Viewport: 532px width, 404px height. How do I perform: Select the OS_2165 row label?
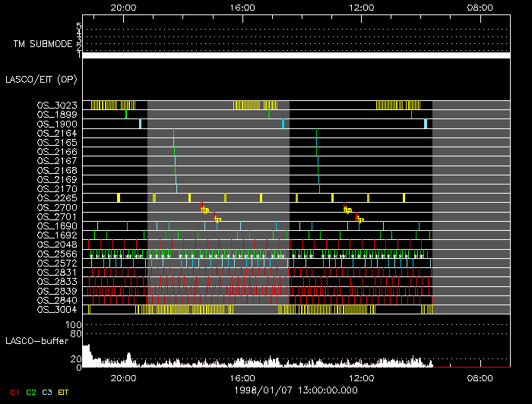click(x=57, y=142)
